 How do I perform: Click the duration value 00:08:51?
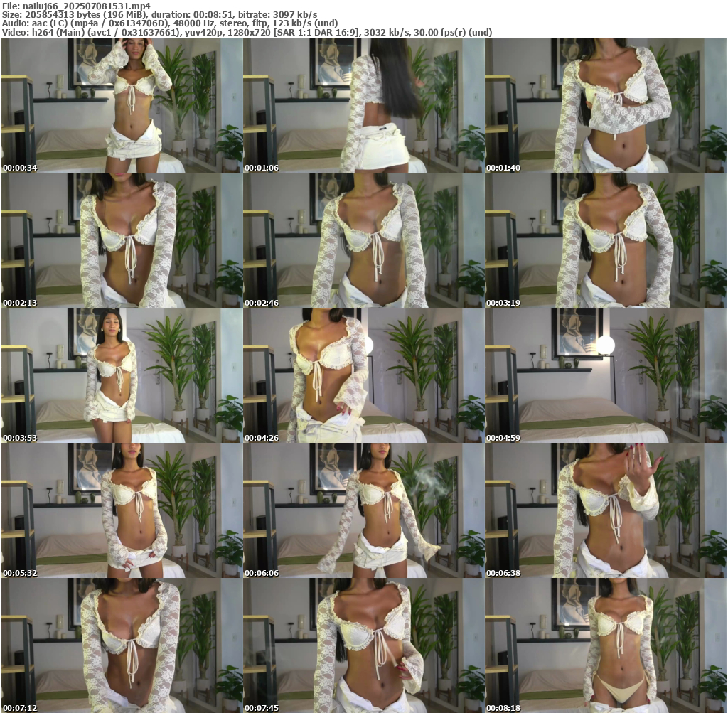(x=218, y=15)
